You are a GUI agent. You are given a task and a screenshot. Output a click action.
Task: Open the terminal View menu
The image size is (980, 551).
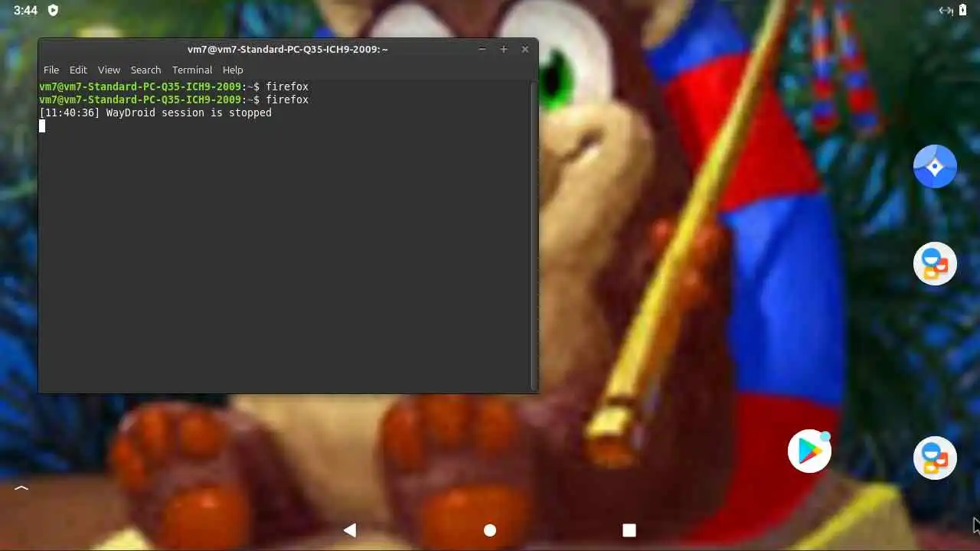(109, 70)
